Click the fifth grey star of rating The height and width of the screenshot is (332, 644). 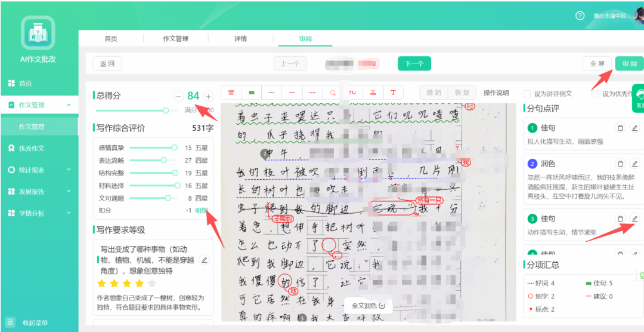152,283
